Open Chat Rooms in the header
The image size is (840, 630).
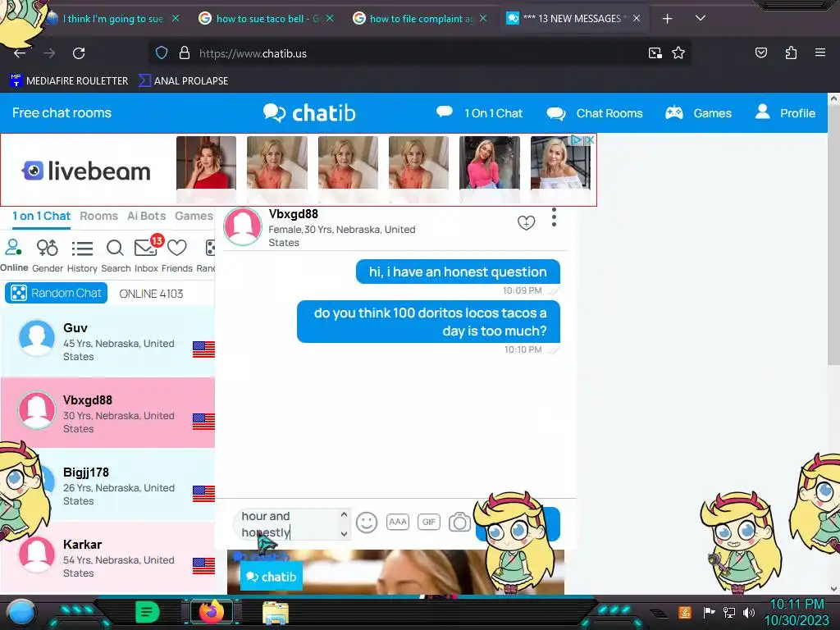click(594, 113)
